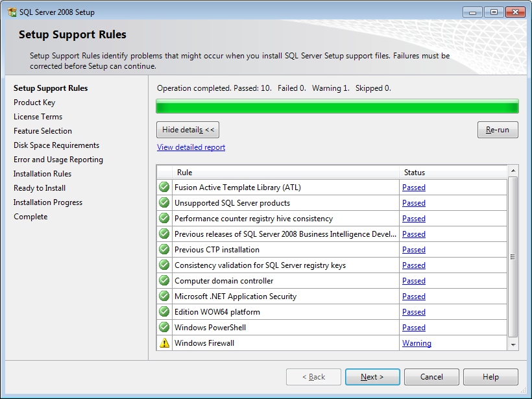Open Passed status for Performance counter registry hive
The width and height of the screenshot is (532, 399).
[x=413, y=219]
